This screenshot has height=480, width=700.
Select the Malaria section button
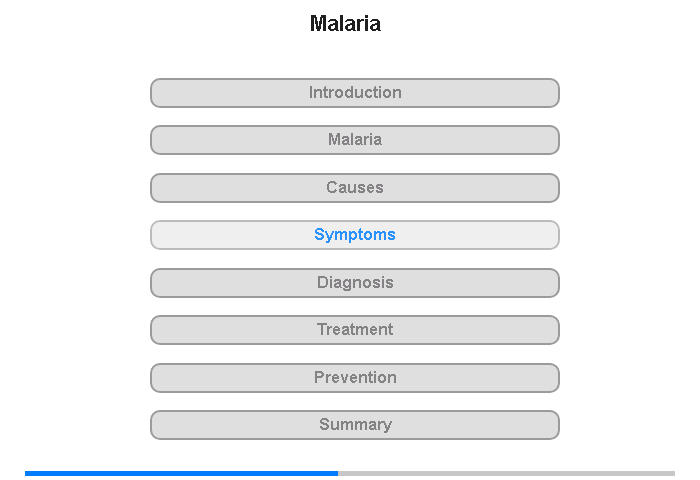click(355, 140)
